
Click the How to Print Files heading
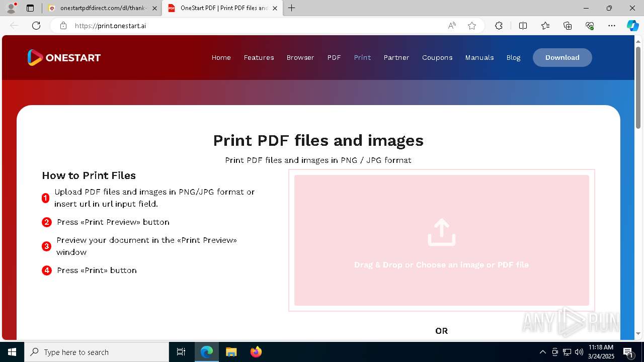click(89, 175)
